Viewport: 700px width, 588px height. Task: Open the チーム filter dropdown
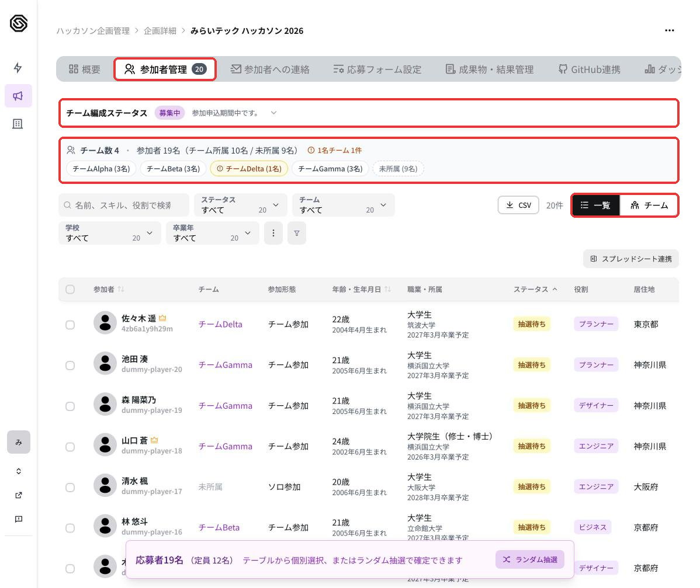click(x=344, y=205)
